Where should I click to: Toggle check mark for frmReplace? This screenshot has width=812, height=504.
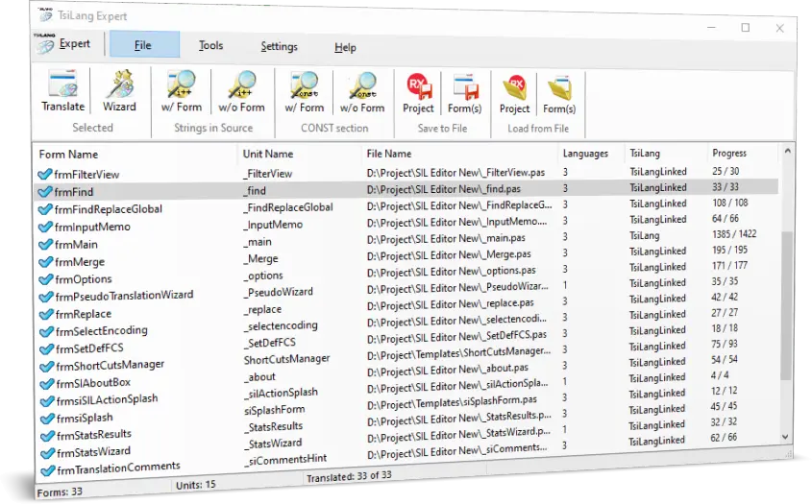(47, 314)
